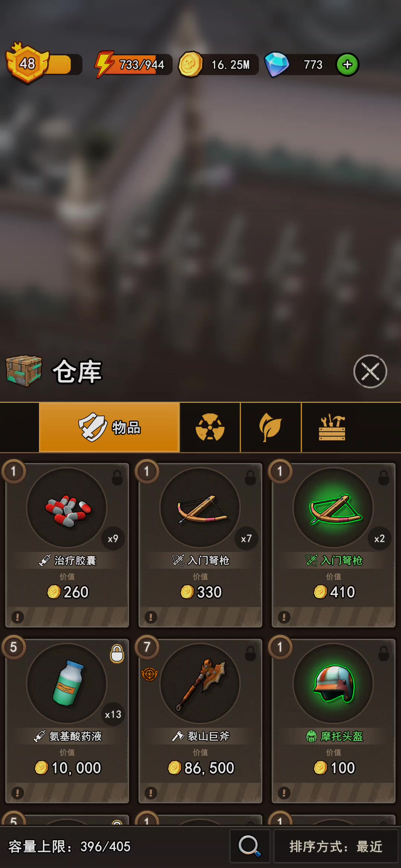Tap the blue diamond gem icon

coord(277,65)
